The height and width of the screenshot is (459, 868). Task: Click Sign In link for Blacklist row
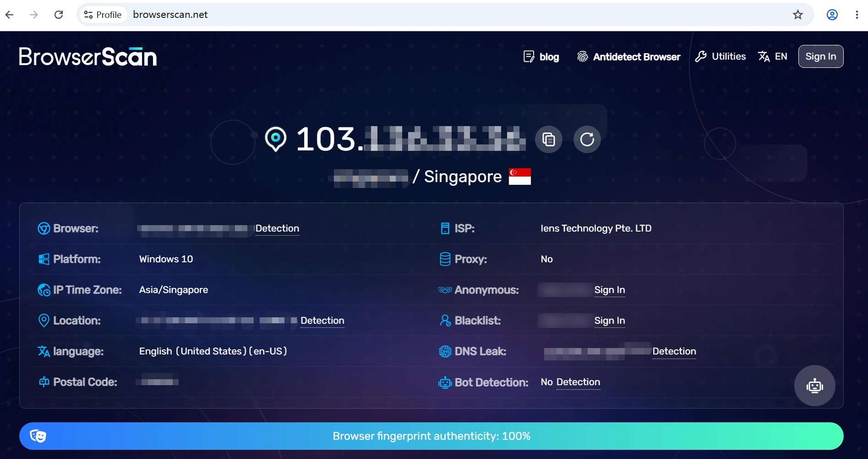610,321
